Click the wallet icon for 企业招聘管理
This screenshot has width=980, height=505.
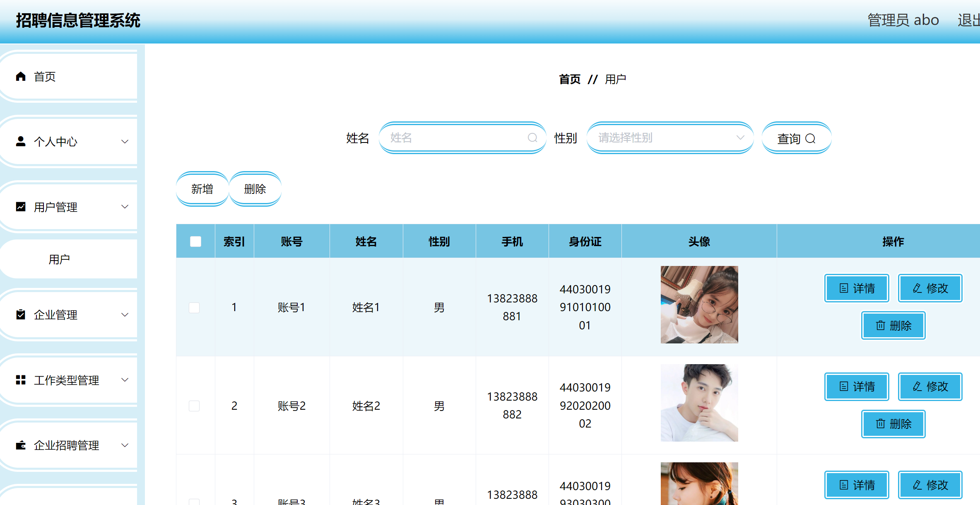coord(21,445)
